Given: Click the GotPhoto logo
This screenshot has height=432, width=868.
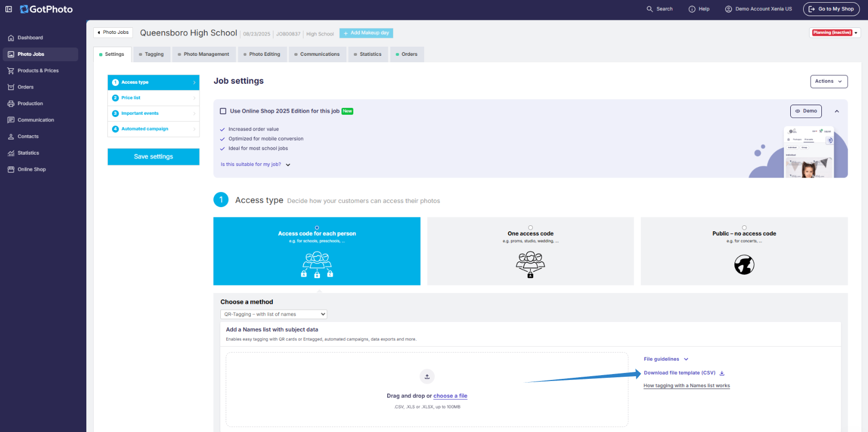Looking at the screenshot, I should [46, 9].
